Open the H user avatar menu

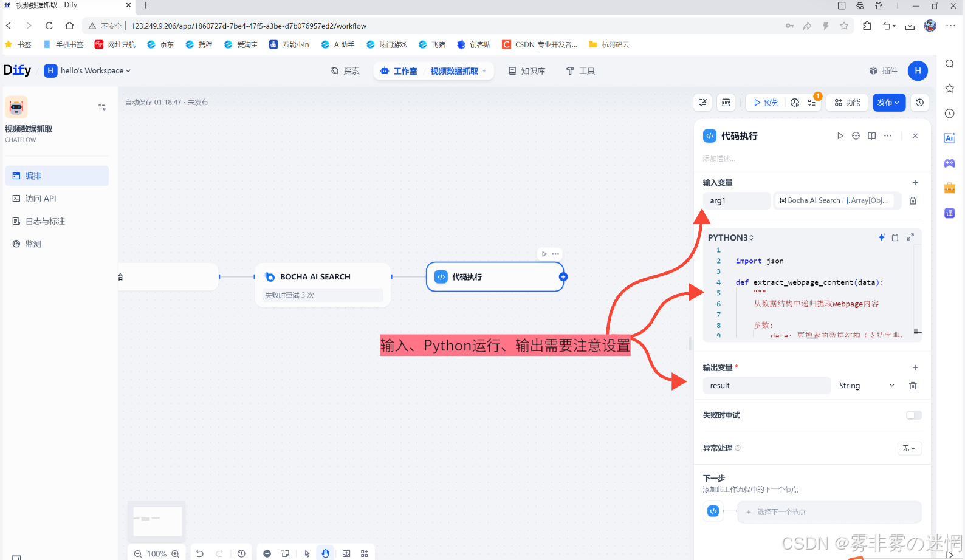click(x=918, y=71)
